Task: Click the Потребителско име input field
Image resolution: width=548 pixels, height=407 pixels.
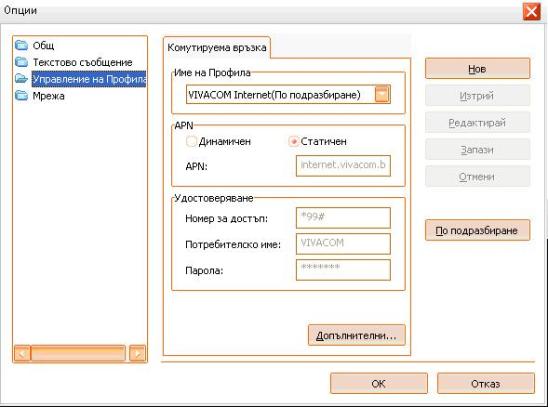Action: click(x=343, y=244)
